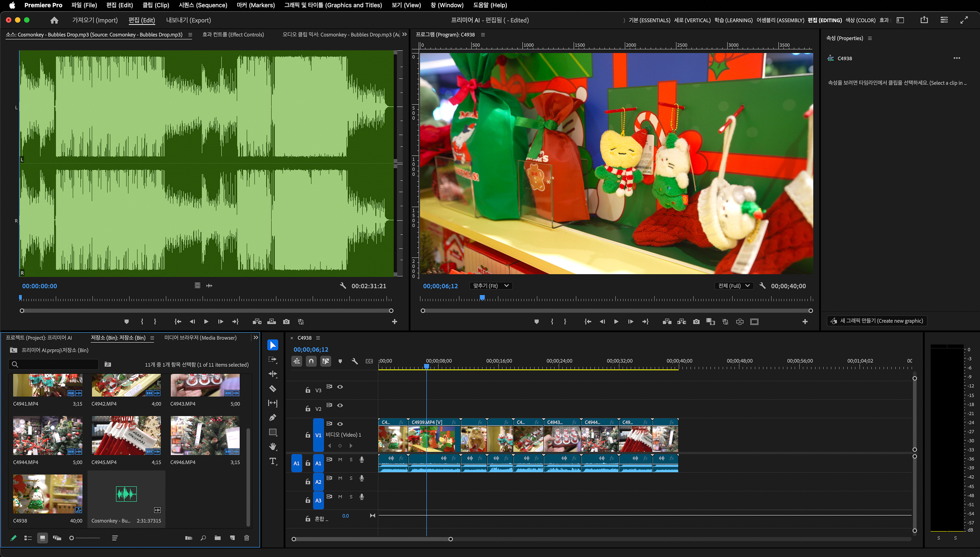The image size is (980, 557).
Task: Adjust the Bin thumbnail size slider
Action: point(72,538)
